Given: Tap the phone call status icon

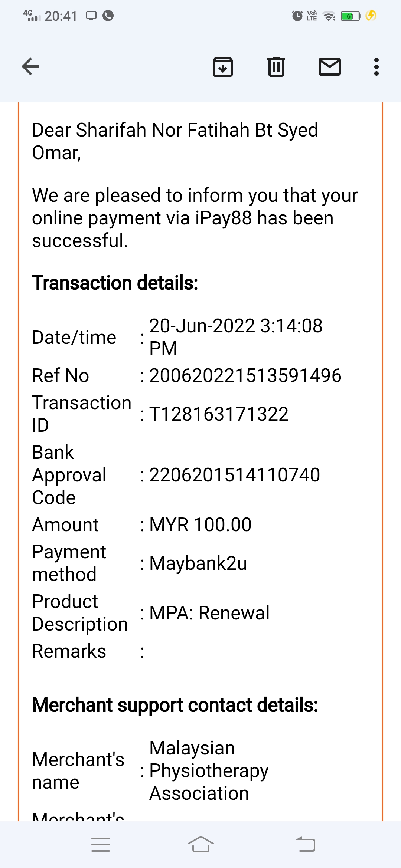Looking at the screenshot, I should pyautogui.click(x=108, y=16).
